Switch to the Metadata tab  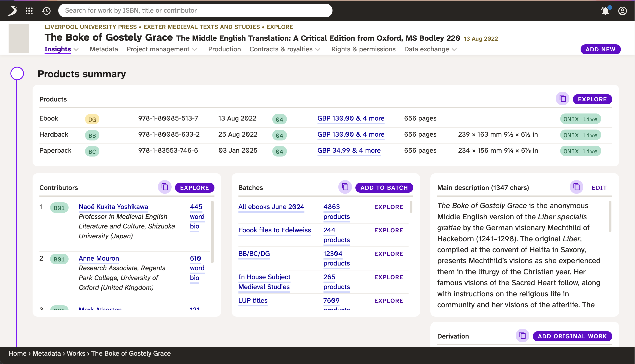click(103, 49)
